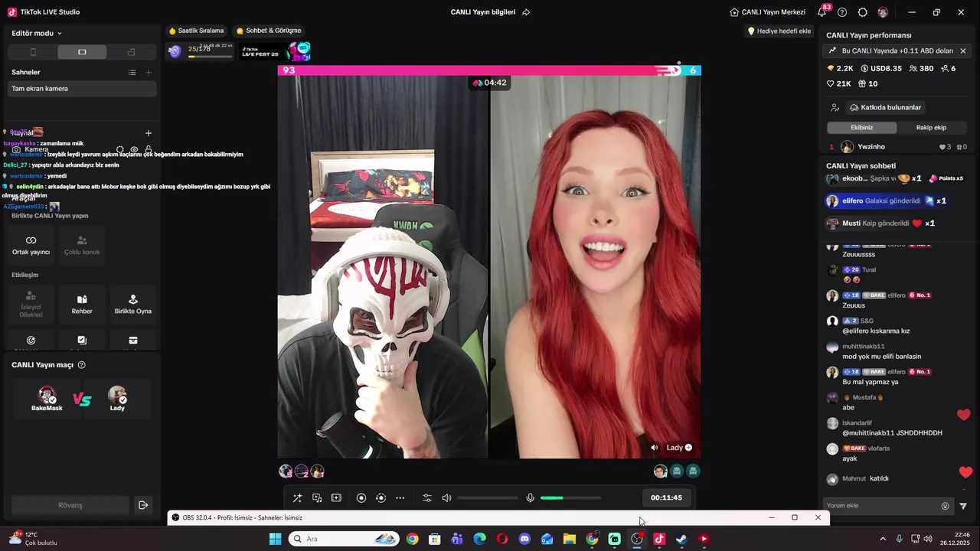Open the effects magic wand tool
This screenshot has height=551, width=980.
[297, 498]
